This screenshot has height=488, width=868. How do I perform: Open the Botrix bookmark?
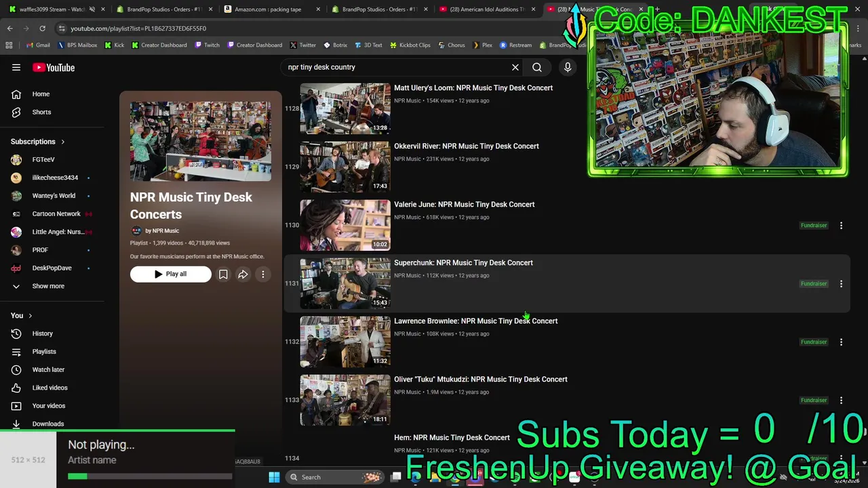coord(335,45)
